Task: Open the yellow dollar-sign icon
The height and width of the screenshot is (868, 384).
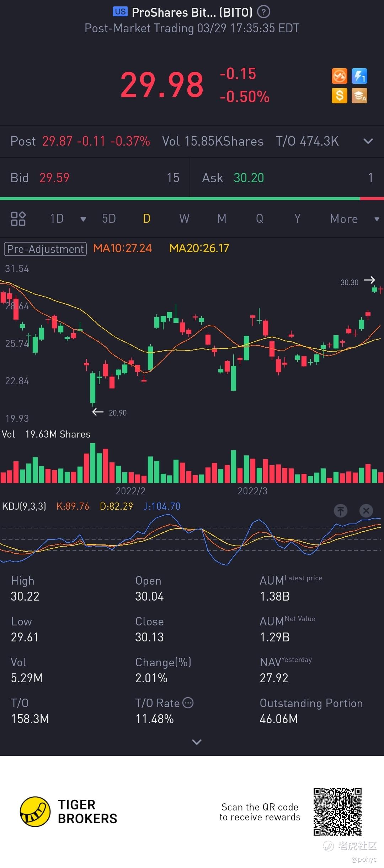Action: pos(340,96)
